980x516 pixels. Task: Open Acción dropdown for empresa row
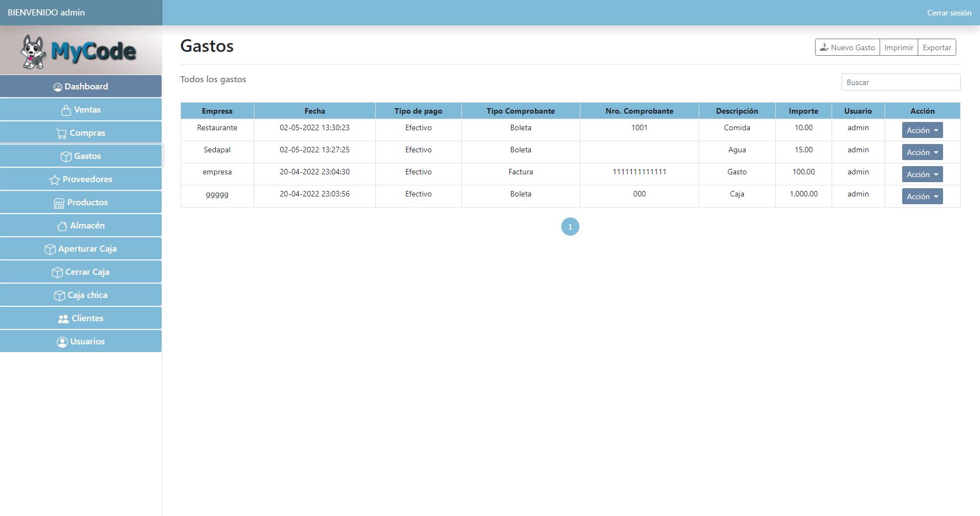[x=922, y=174]
